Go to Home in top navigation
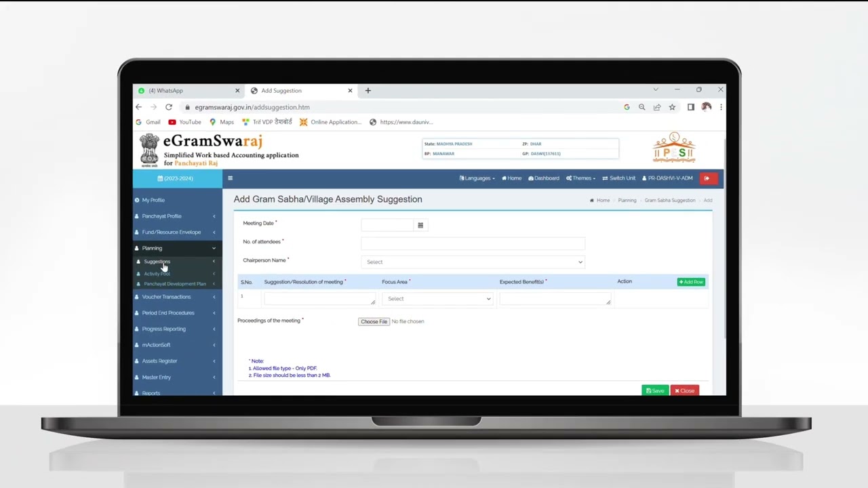The height and width of the screenshot is (488, 868). point(511,178)
